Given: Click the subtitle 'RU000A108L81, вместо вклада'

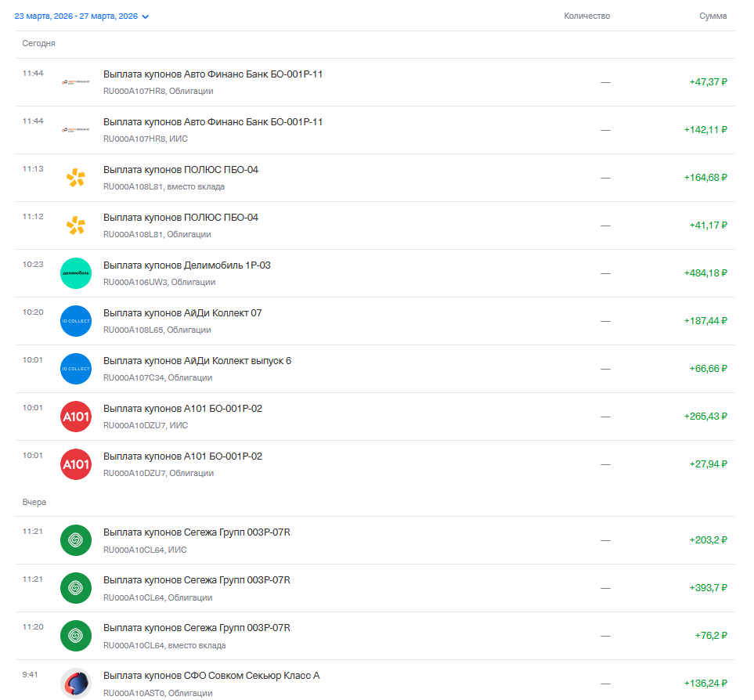Looking at the screenshot, I should tap(164, 186).
